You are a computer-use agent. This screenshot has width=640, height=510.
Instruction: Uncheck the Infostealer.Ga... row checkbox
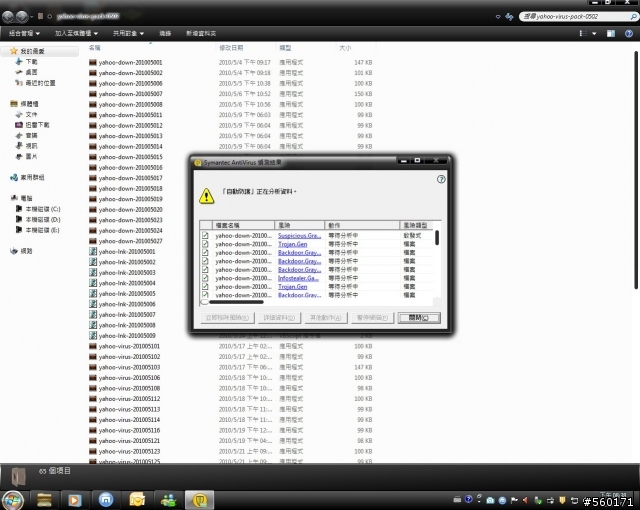tap(205, 278)
